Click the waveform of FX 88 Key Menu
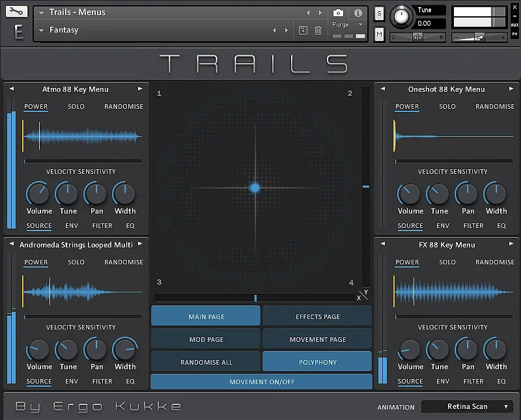Viewport: 521px width, 420px height. 453,292
